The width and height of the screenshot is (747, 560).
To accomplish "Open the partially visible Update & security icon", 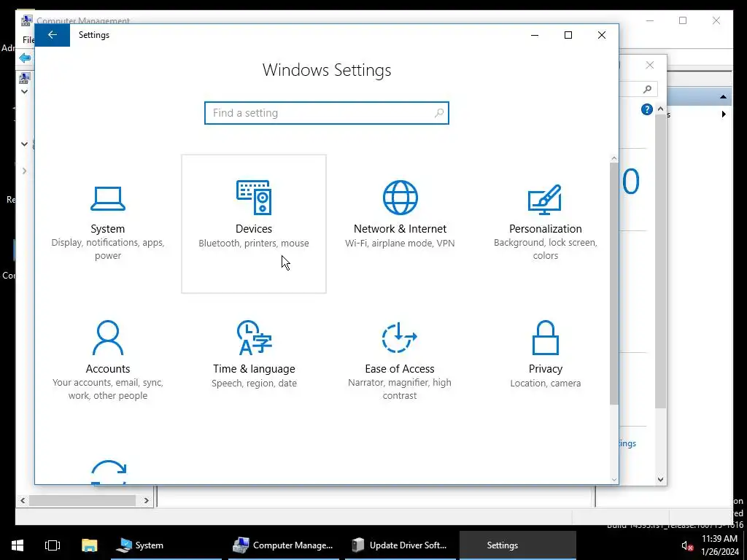I will click(x=108, y=472).
